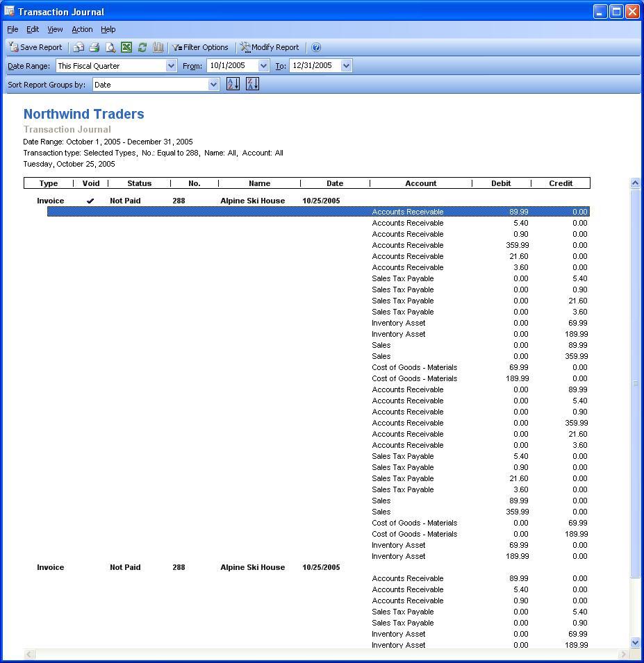Image resolution: width=644 pixels, height=663 pixels.
Task: Click the first Alpine Ski House name
Action: 253,201
